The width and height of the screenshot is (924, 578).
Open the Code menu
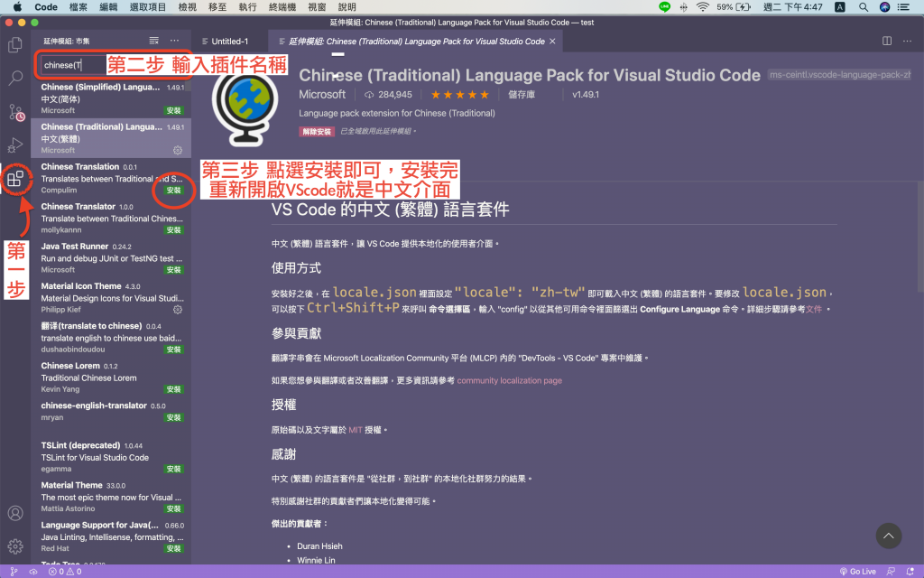point(46,7)
